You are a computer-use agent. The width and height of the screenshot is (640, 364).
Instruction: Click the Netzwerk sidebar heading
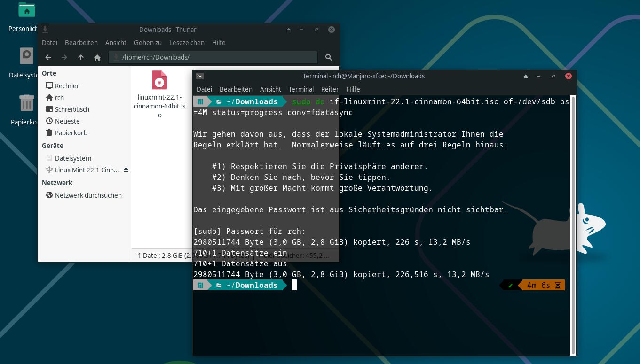pyautogui.click(x=57, y=182)
